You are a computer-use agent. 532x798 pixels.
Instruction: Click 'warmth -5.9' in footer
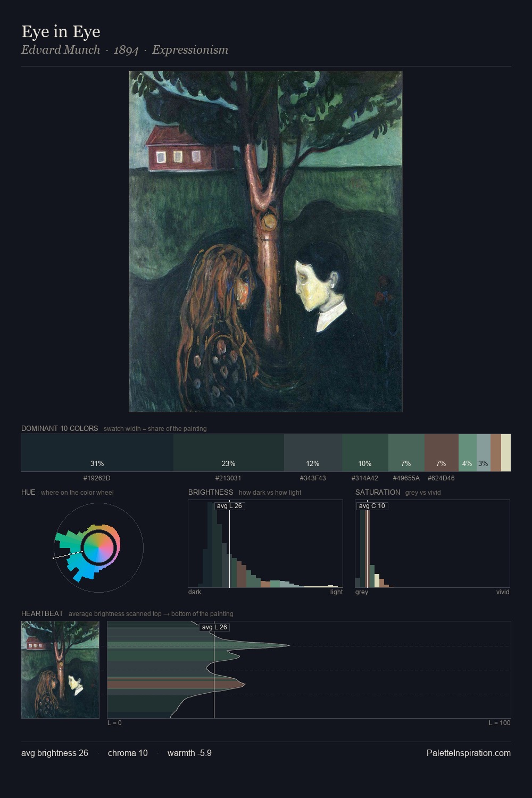point(189,753)
